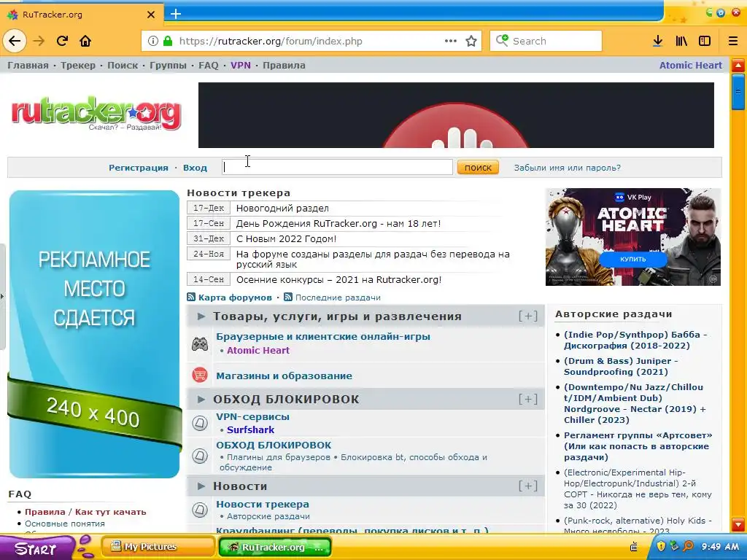Open the browser hamburger menu
This screenshot has width=747, height=560.
(733, 41)
